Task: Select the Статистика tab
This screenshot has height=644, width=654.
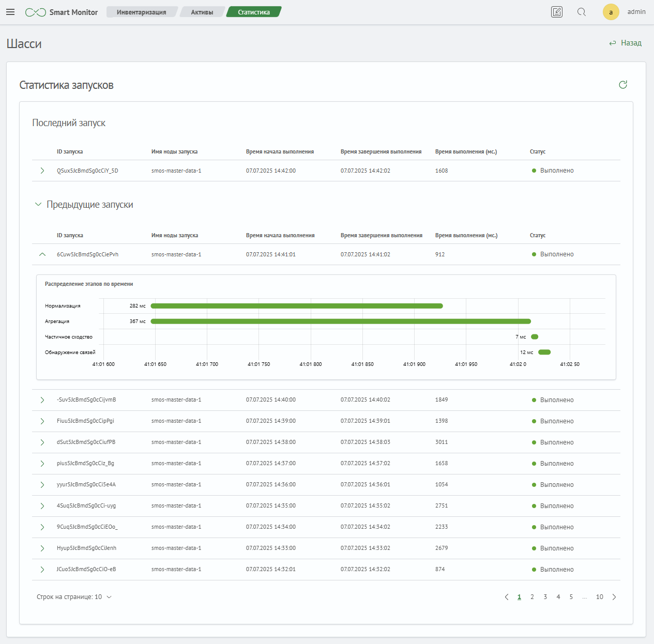Action: point(254,12)
